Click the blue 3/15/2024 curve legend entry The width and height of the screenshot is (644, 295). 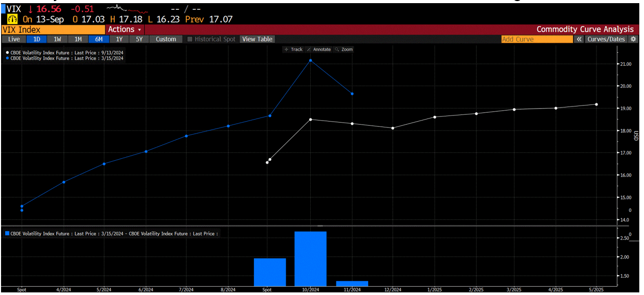(x=65, y=58)
